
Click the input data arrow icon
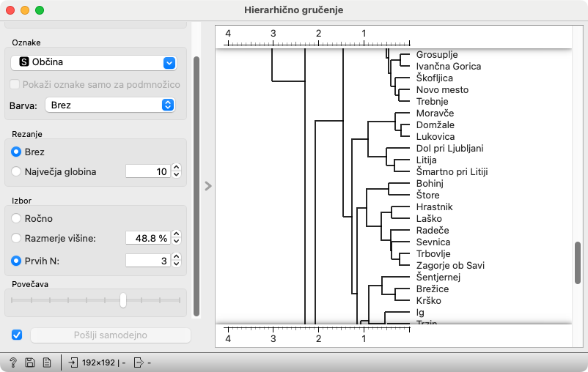[73, 362]
